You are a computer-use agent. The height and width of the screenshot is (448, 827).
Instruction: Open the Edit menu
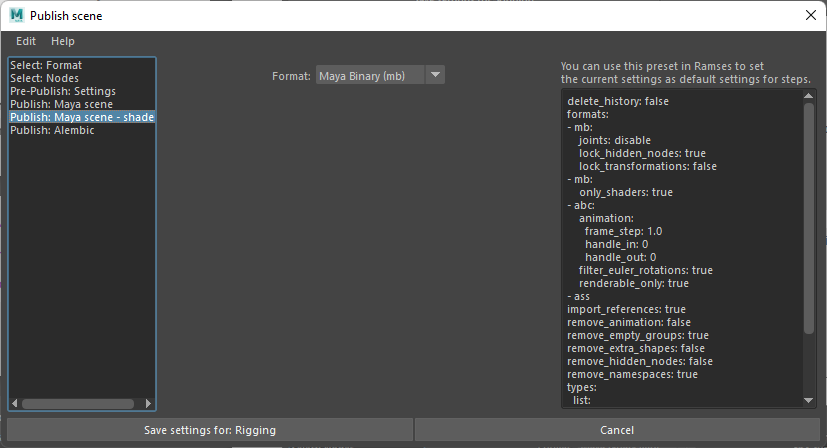point(26,41)
